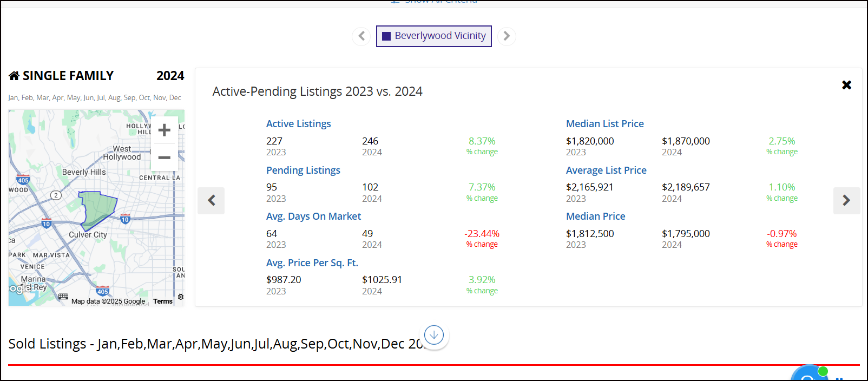This screenshot has width=868, height=381.
Task: Open the Pending Listings link
Action: click(x=303, y=170)
